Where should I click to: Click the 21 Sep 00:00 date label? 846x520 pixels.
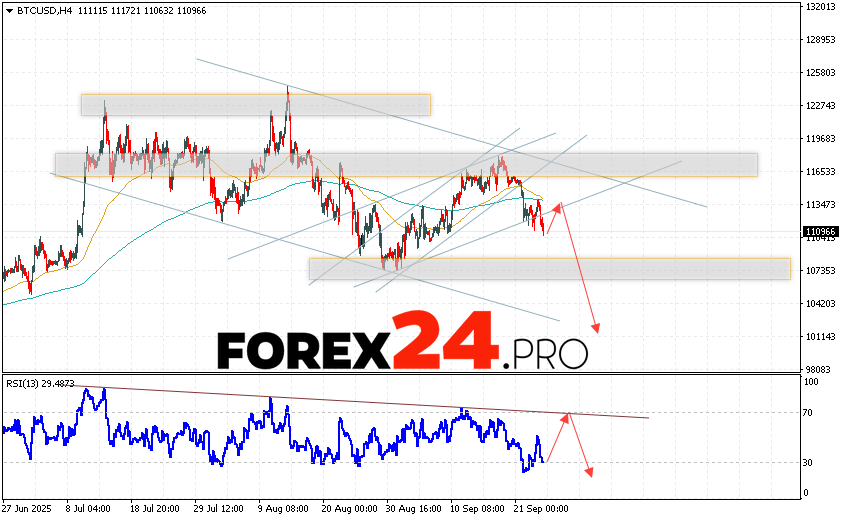(540, 508)
